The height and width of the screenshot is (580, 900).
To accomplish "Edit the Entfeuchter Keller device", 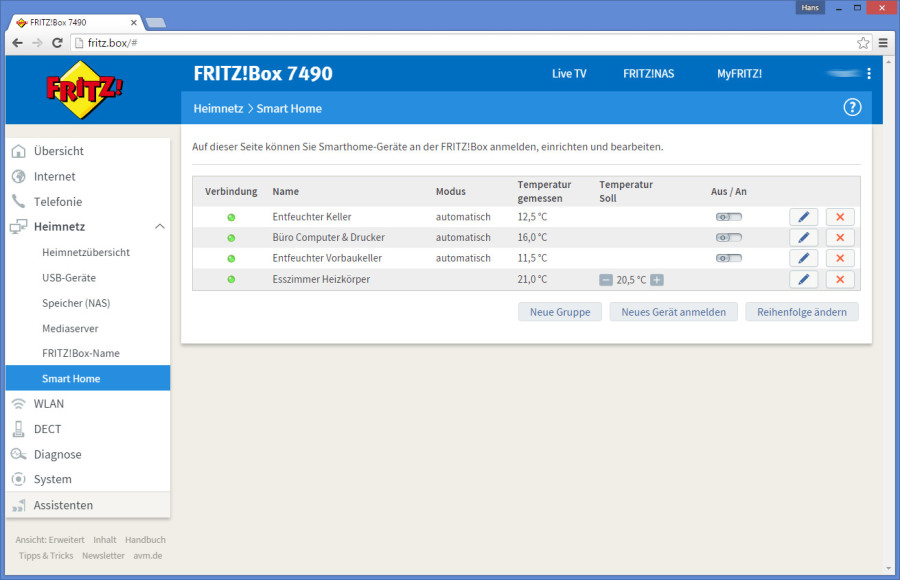I will coord(803,217).
